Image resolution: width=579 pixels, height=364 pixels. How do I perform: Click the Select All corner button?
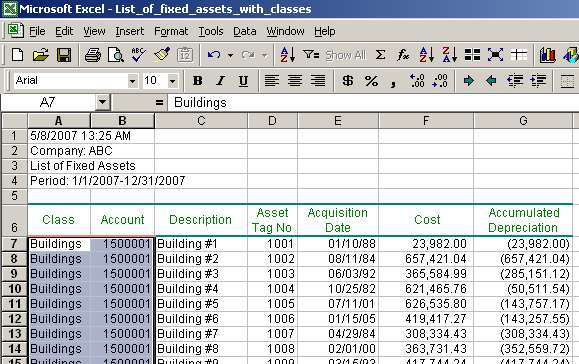(x=14, y=121)
